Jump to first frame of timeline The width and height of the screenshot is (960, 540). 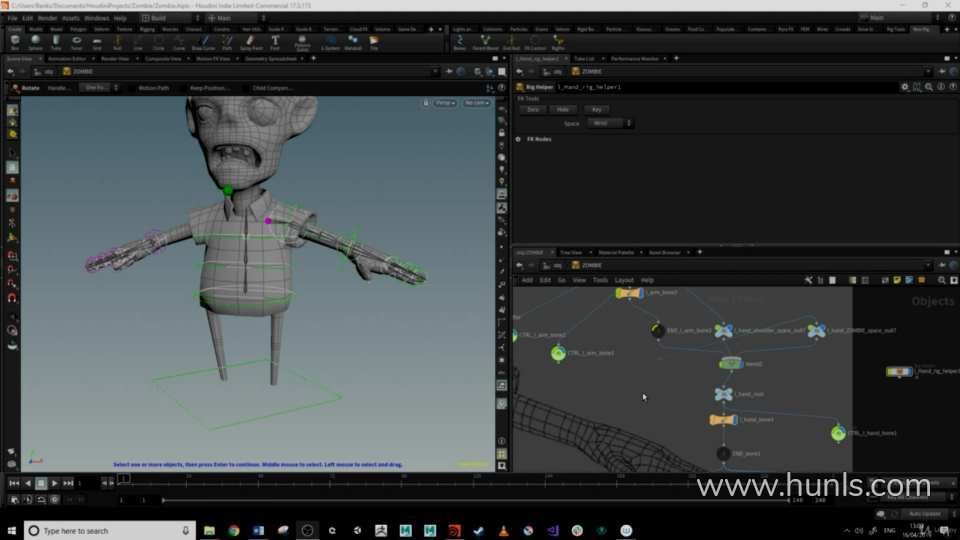13,483
